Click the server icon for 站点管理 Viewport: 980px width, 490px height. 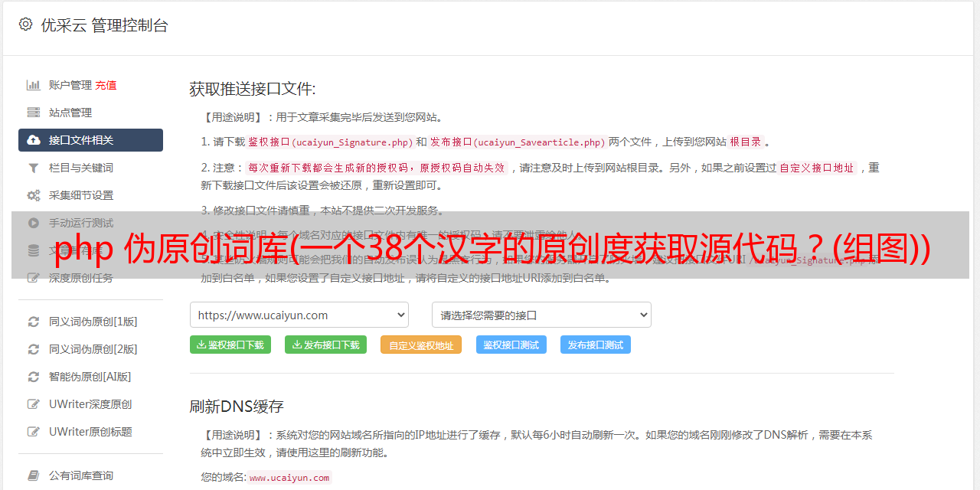click(x=34, y=113)
